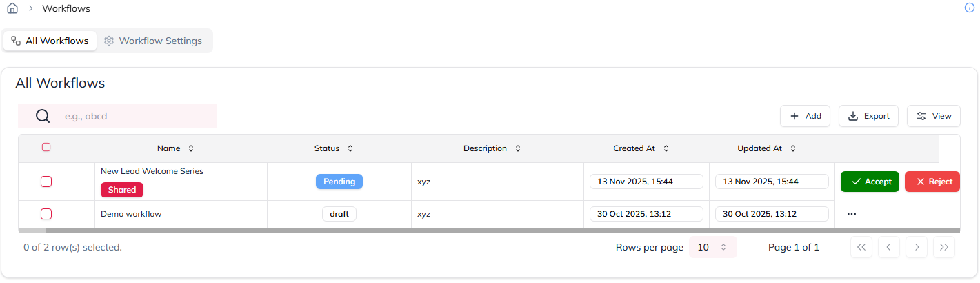Accept the New Lead Welcome Series workflow

tap(870, 182)
